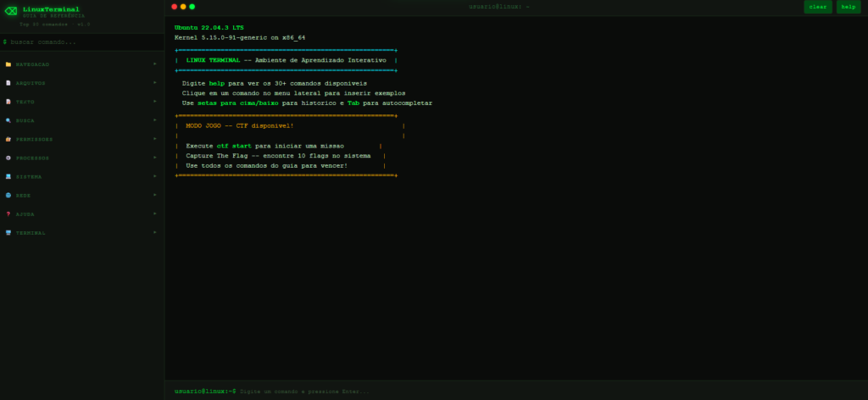Click the computer icon beside SISTEMA

tap(8, 176)
